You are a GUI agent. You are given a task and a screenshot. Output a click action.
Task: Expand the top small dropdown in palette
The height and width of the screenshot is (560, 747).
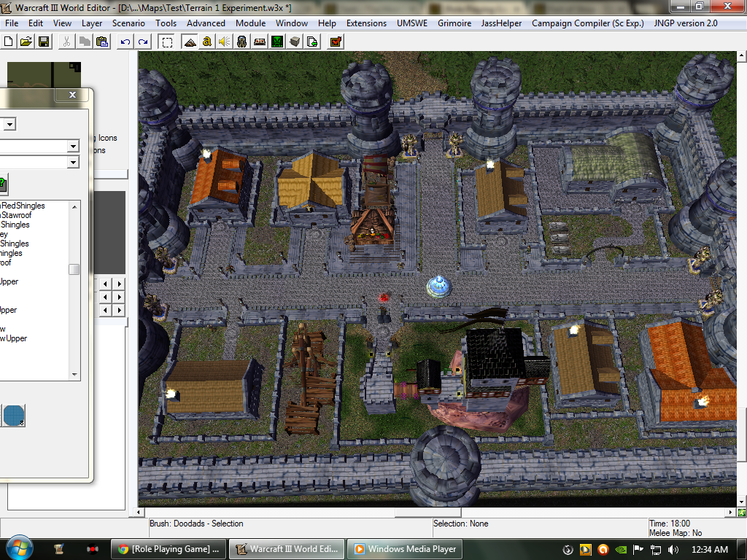[9, 124]
